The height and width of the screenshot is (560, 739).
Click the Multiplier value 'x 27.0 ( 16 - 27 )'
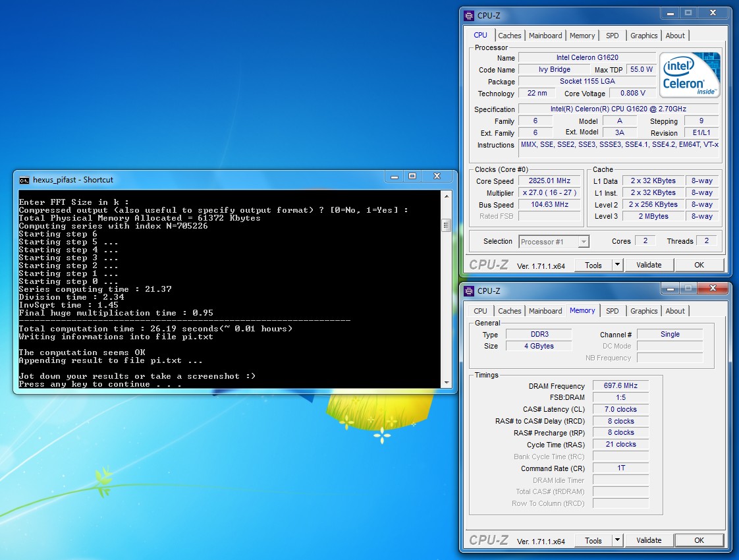coord(549,193)
